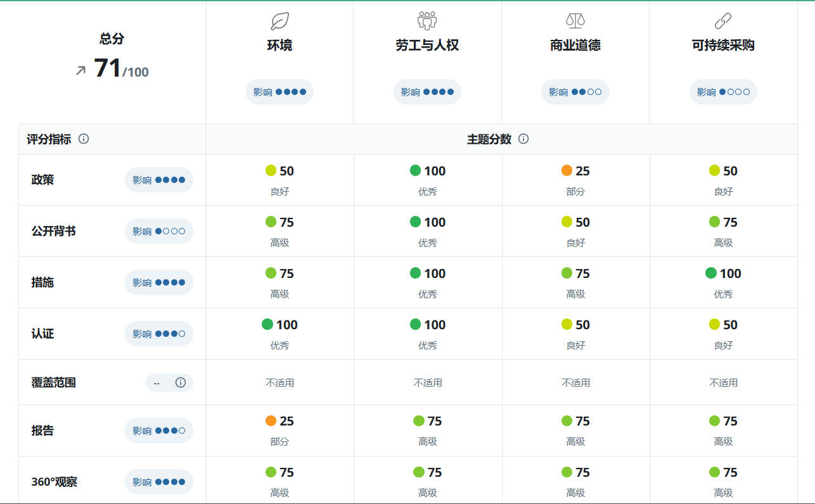Click the leaf icon above 环境 column
This screenshot has width=815, height=504.
click(279, 21)
